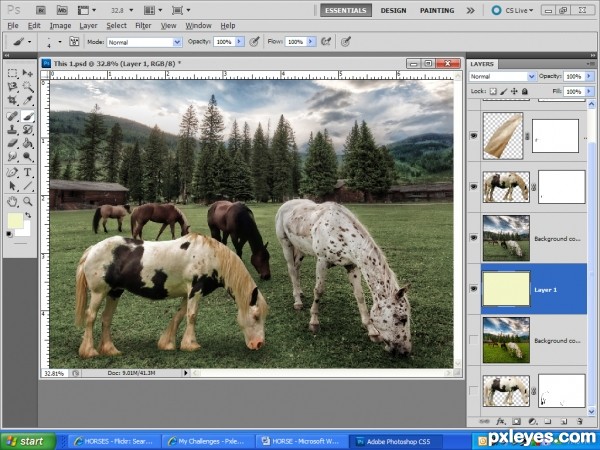
Task: Open the Layer menu
Action: point(88,26)
